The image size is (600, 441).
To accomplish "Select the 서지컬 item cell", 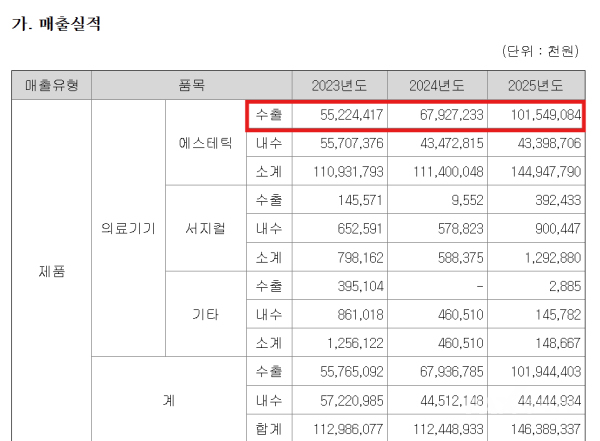I will (x=205, y=229).
